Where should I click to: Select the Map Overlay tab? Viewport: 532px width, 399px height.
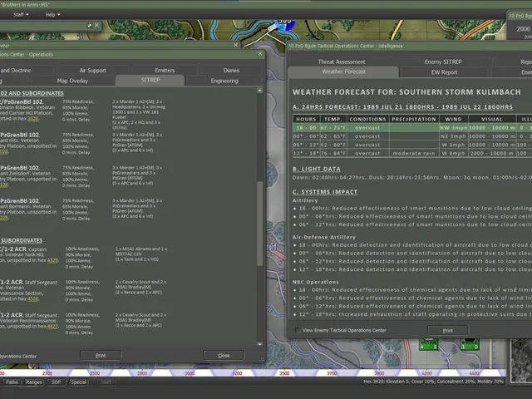click(x=72, y=81)
